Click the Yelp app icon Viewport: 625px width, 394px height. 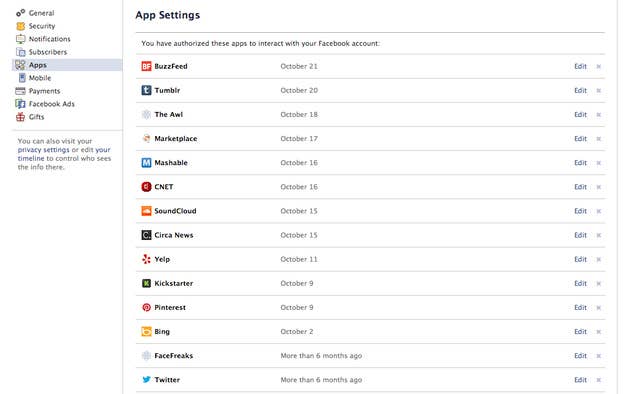coord(146,259)
